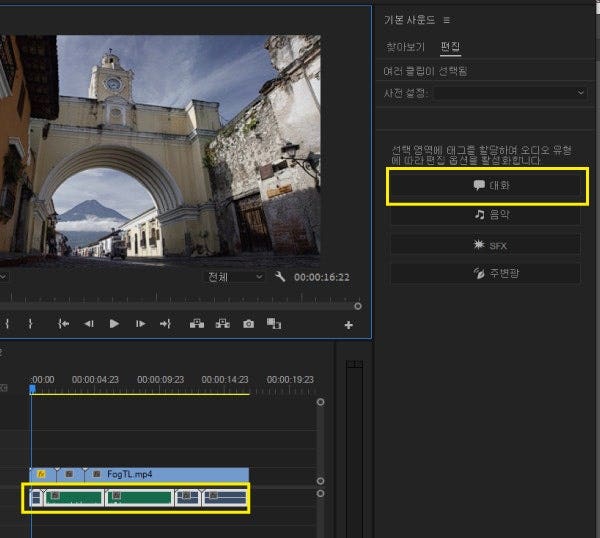Image resolution: width=600 pixels, height=538 pixels.
Task: Step back one frame
Action: pyautogui.click(x=89, y=324)
